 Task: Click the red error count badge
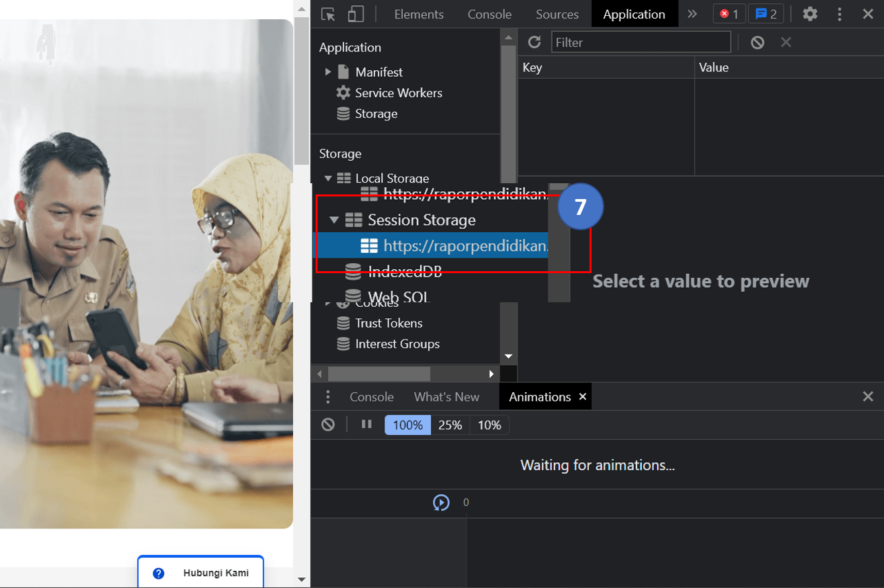[x=729, y=14]
